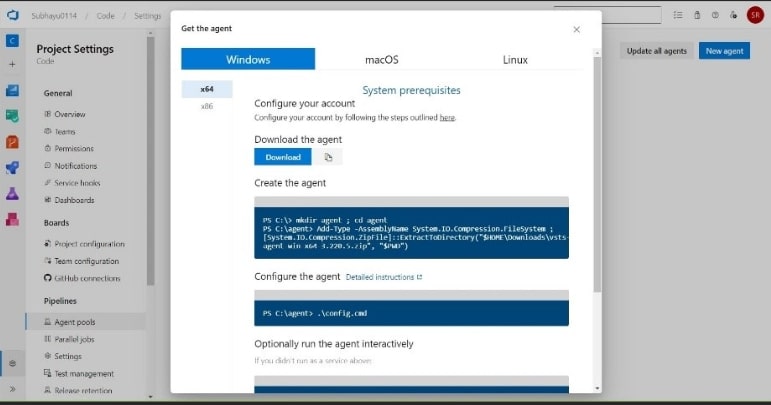Open the Test Plans flask icon

[x=12, y=194]
